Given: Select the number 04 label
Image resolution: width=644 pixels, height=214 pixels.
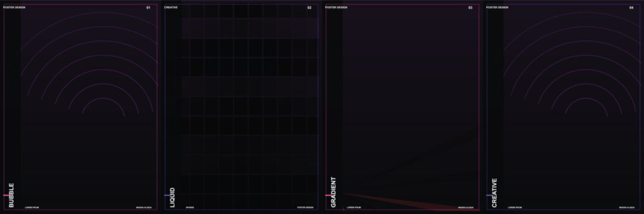Looking at the screenshot, I should [x=631, y=8].
